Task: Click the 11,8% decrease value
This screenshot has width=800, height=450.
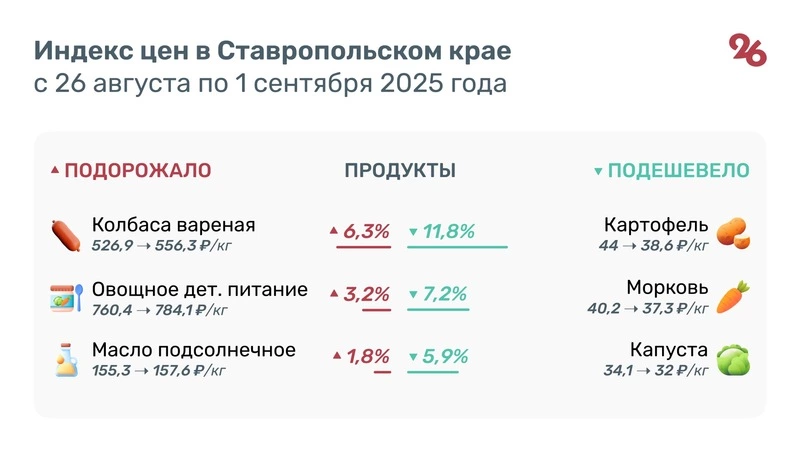Action: pyautogui.click(x=448, y=232)
